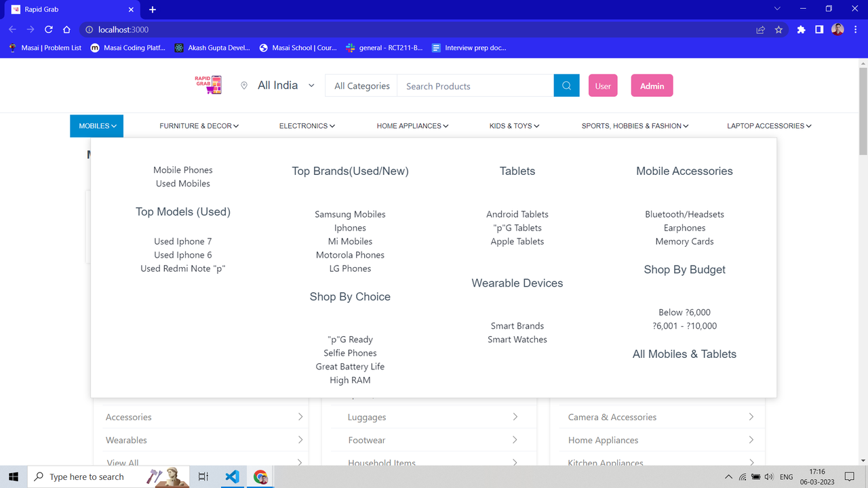
Task: Click the location pin icon
Action: [244, 86]
